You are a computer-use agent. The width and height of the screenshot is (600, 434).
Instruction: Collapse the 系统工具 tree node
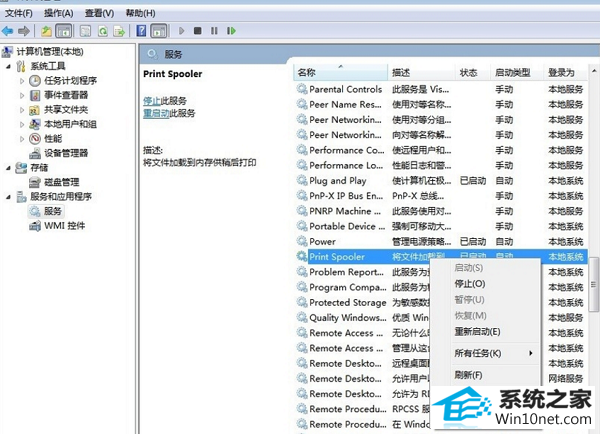pyautogui.click(x=8, y=67)
